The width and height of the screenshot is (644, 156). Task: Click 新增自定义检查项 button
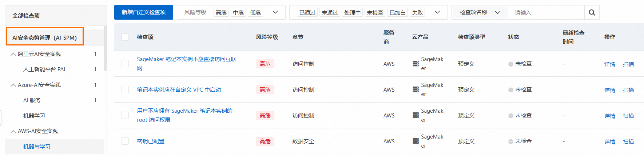144,12
